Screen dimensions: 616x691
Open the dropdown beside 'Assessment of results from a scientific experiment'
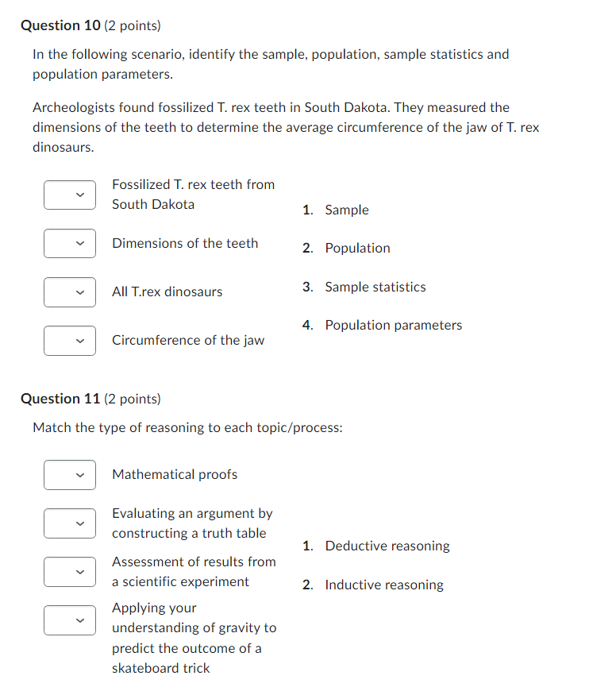tap(70, 572)
